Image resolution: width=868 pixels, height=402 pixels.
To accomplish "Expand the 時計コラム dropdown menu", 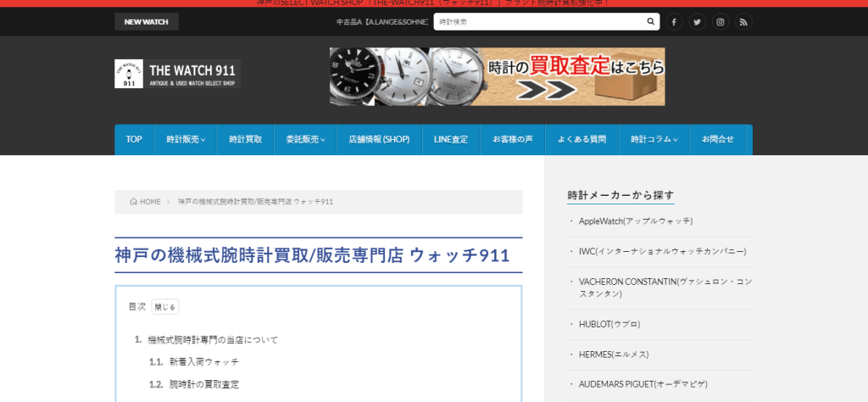I will point(654,139).
